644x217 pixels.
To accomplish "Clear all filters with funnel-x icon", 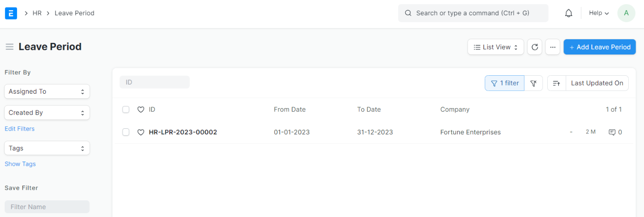I will coord(533,83).
